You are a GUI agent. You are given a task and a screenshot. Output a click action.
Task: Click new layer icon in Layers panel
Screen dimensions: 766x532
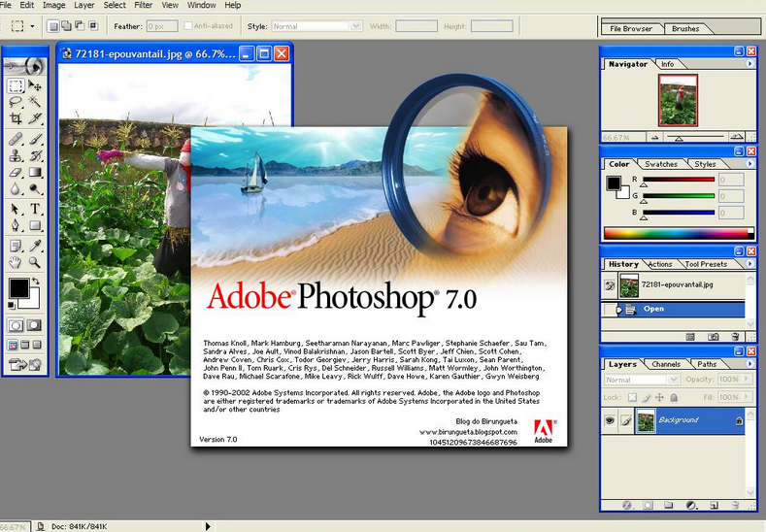point(714,505)
